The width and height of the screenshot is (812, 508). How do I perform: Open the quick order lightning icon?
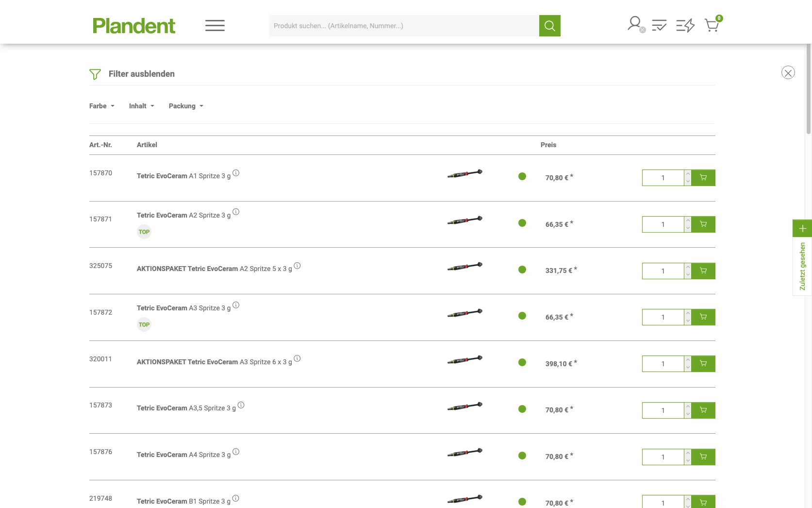(x=685, y=25)
